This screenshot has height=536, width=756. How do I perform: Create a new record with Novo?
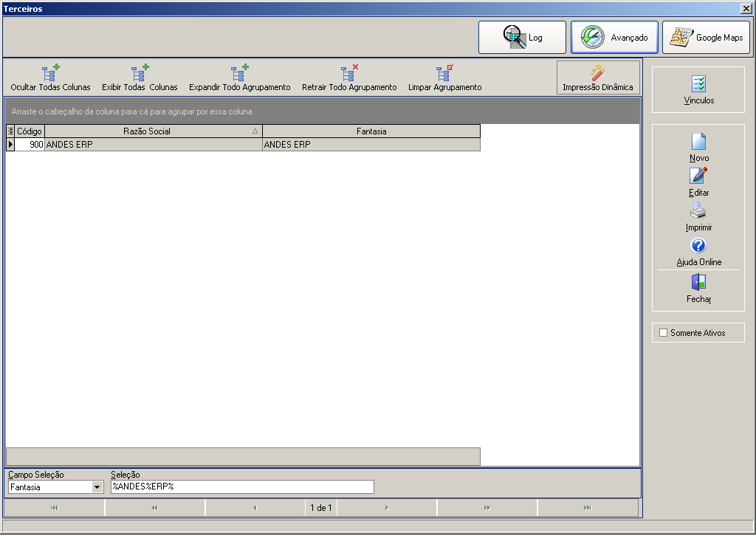tap(698, 148)
